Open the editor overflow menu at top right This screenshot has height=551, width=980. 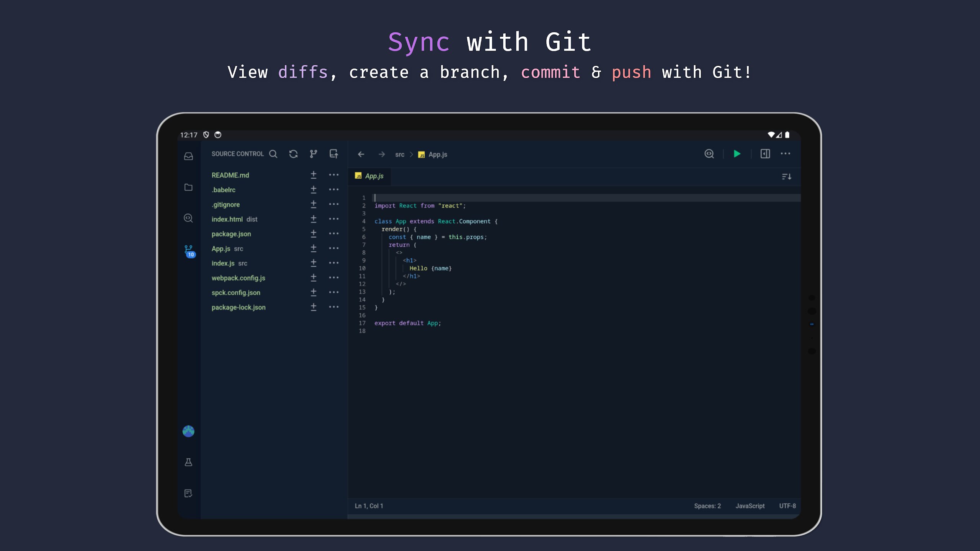[786, 154]
